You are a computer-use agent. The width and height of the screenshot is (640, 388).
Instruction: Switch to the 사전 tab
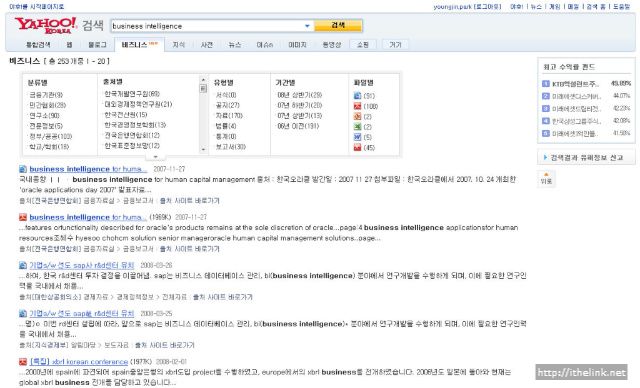point(207,45)
